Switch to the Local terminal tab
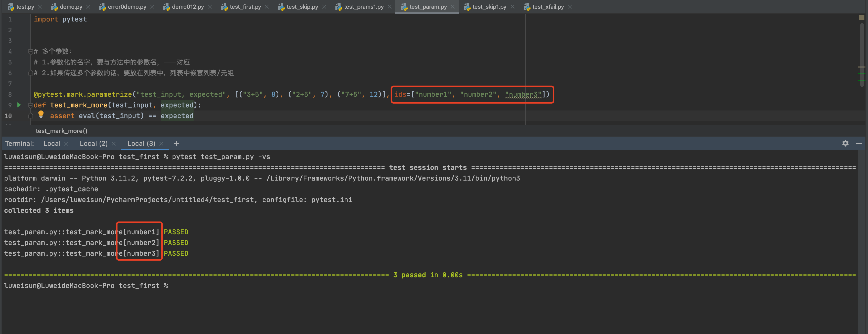The width and height of the screenshot is (868, 334). 52,143
